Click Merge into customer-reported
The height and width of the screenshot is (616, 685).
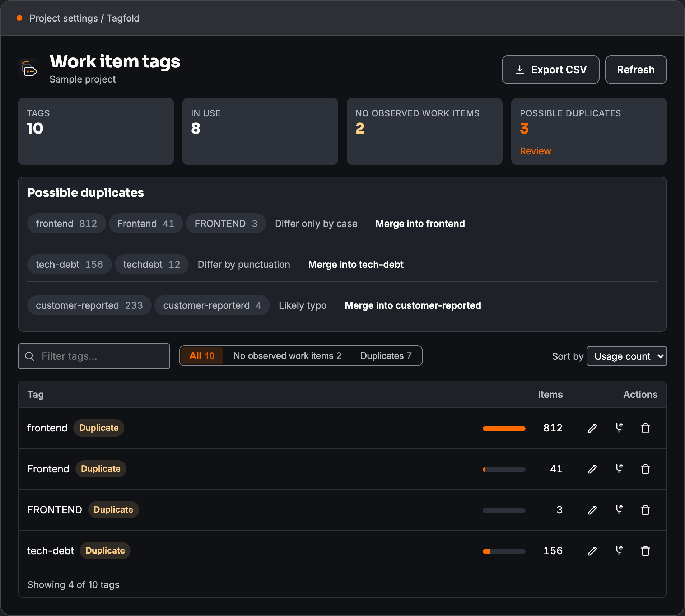point(413,305)
